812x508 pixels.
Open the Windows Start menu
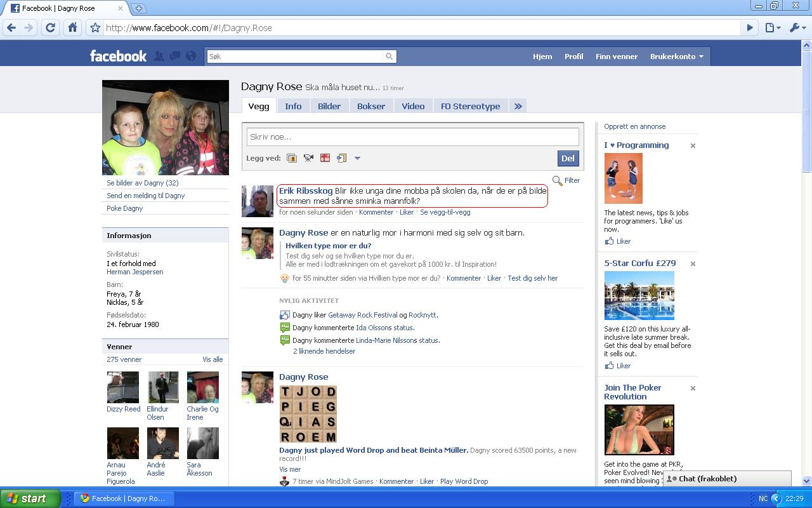click(30, 498)
